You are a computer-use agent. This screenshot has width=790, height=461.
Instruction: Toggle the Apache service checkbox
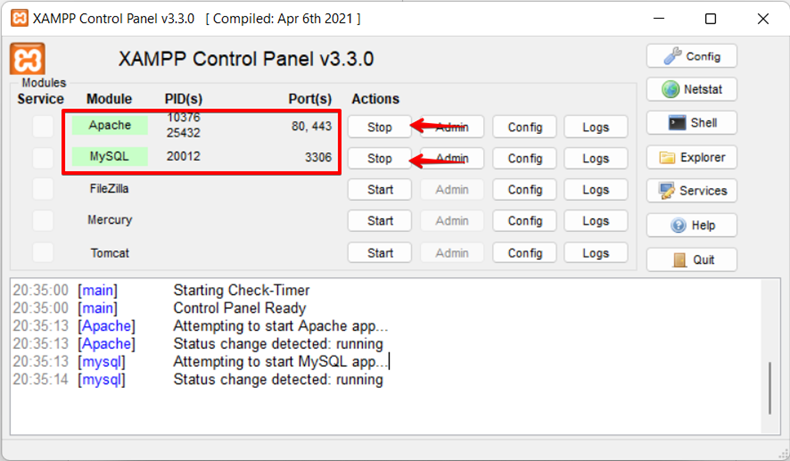pyautogui.click(x=43, y=126)
